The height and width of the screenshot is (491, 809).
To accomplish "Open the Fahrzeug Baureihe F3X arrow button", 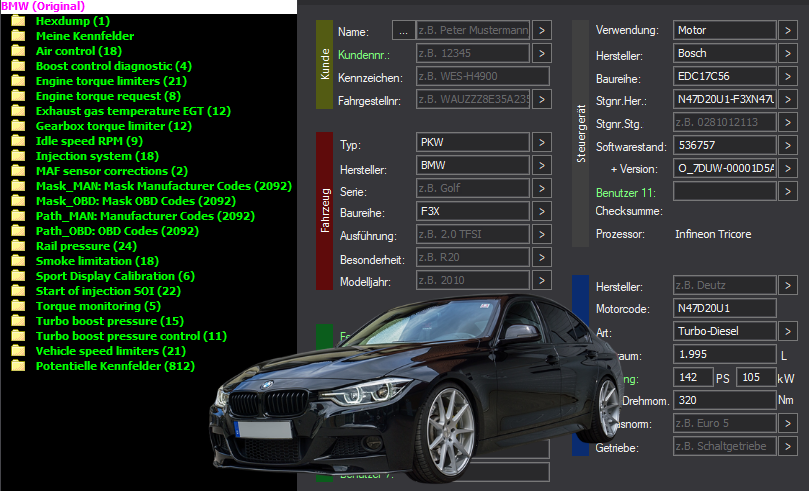I will pos(541,211).
